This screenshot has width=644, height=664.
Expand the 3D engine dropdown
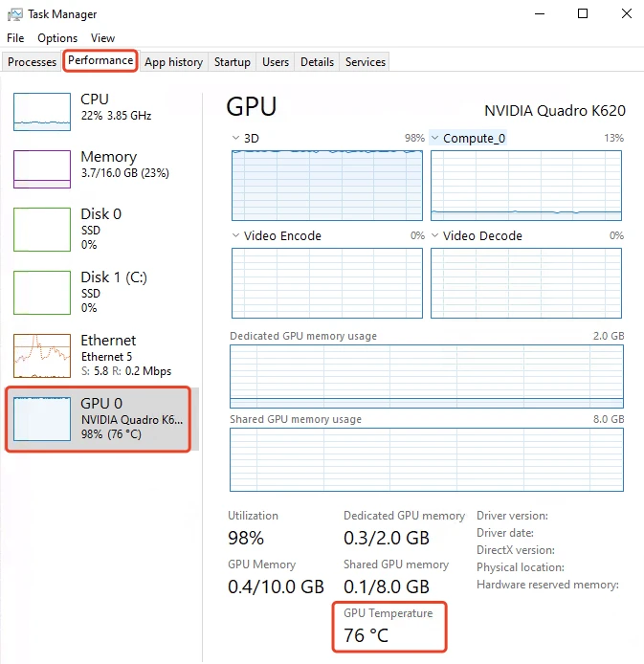point(236,139)
